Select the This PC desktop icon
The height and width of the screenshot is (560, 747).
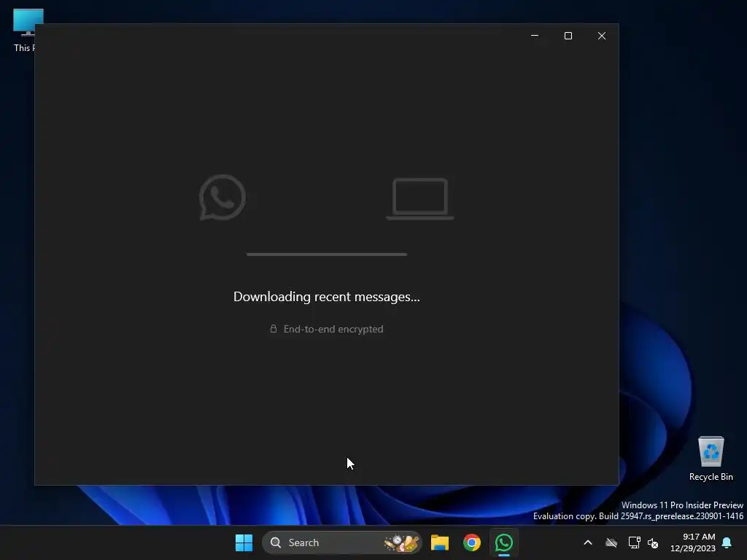(x=24, y=31)
